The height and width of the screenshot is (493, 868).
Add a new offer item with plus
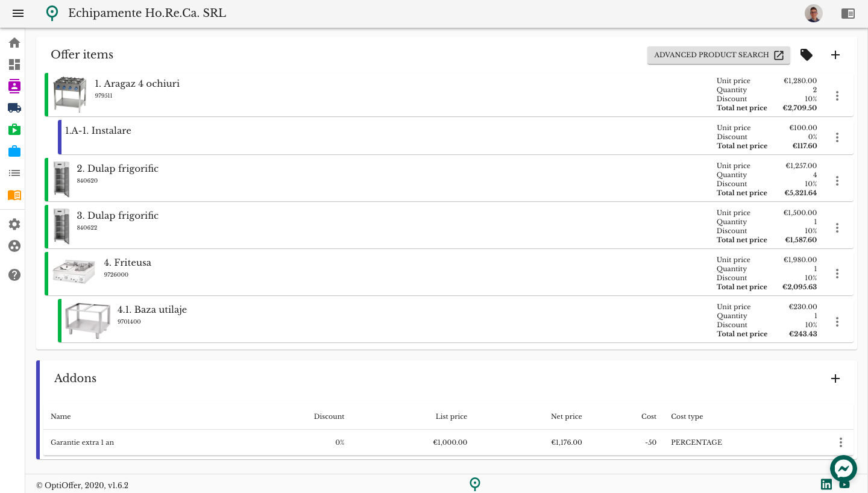point(835,55)
